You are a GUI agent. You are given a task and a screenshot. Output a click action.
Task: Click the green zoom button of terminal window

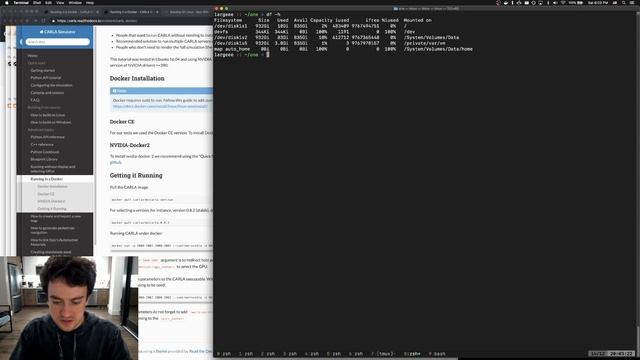[x=227, y=8]
